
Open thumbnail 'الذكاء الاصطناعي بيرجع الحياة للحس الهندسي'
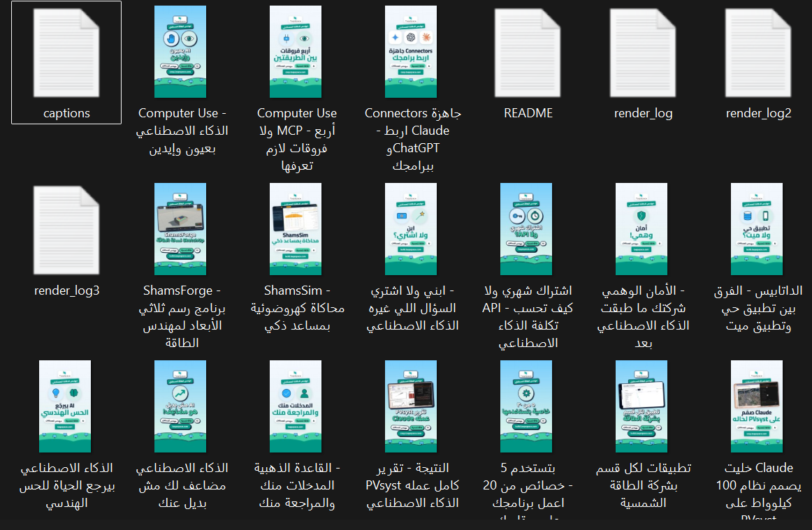point(65,407)
